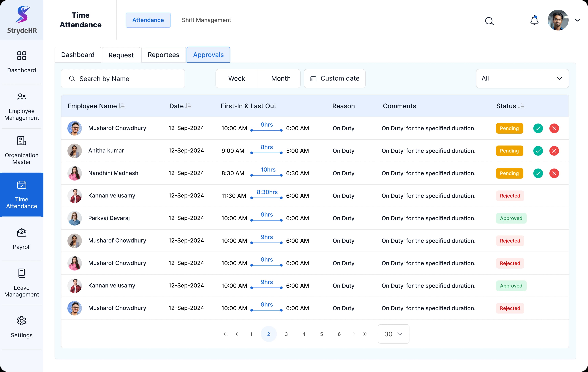Switch to Week view

click(x=236, y=78)
